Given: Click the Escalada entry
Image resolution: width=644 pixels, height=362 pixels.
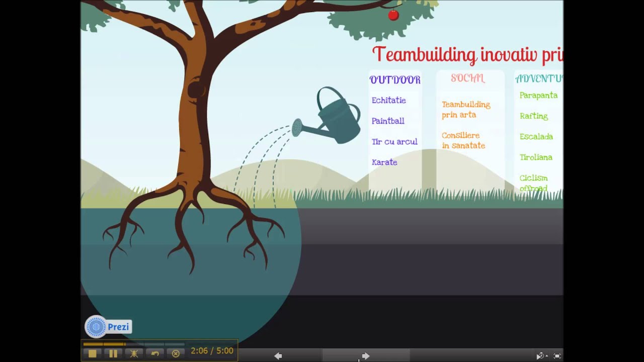Looking at the screenshot, I should [x=536, y=137].
